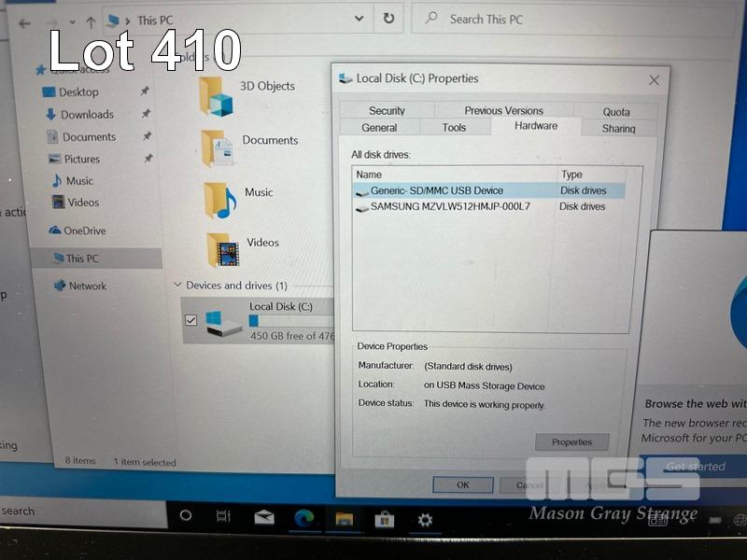Collapse the Devices and drives section

point(177,285)
